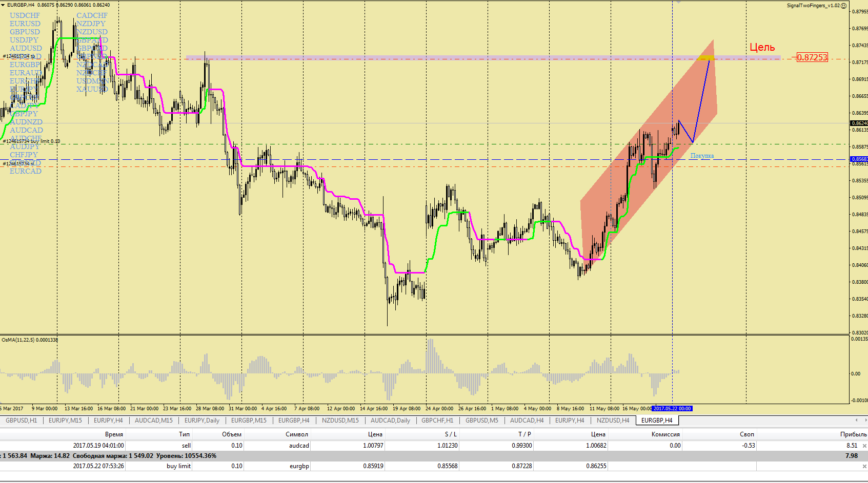Click the AUDUSD symbol link

pos(26,49)
